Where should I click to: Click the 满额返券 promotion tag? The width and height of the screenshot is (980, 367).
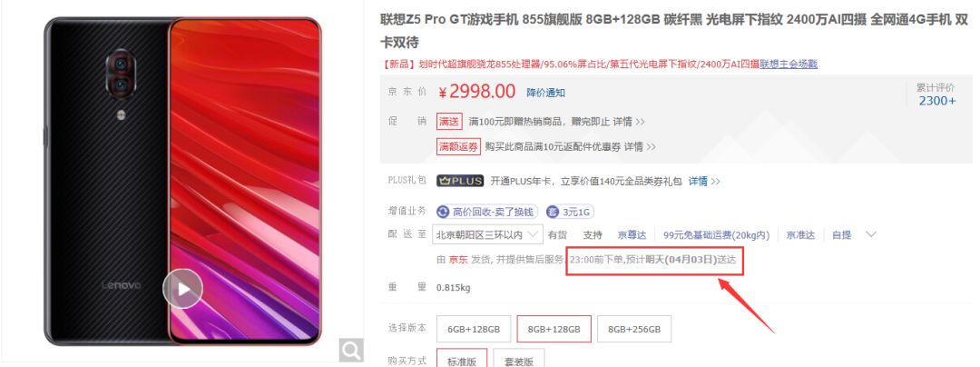[459, 147]
